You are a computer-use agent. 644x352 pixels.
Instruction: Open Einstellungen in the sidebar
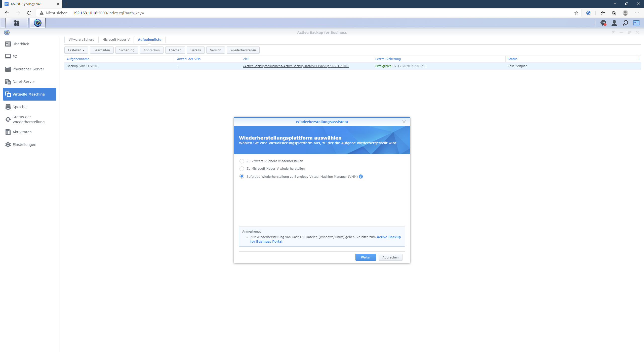24,145
